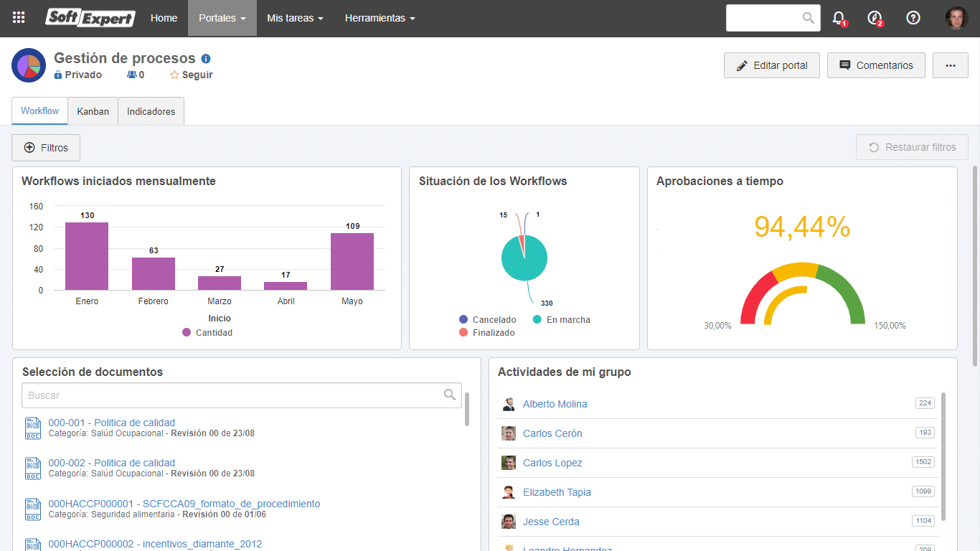980x551 pixels.
Task: Click the Buscar field in Selección de documentos
Action: coord(242,395)
